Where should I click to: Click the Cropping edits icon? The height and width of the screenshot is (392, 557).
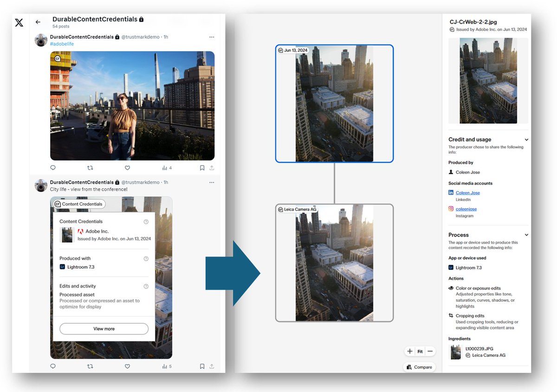(451, 315)
